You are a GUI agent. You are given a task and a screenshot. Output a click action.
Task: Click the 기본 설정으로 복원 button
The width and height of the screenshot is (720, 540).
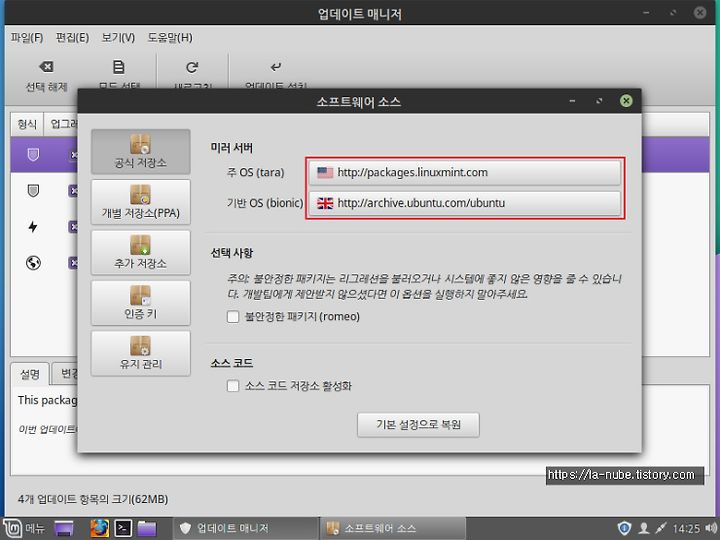pos(418,425)
